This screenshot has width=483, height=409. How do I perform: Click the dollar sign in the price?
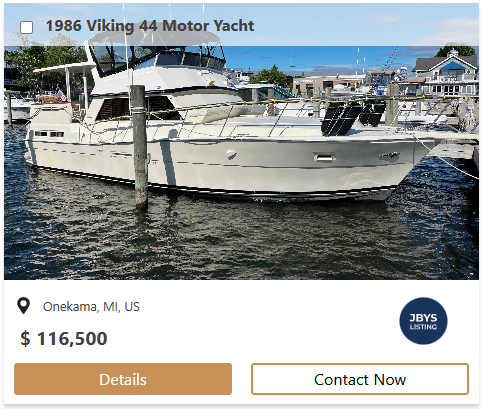click(x=25, y=339)
